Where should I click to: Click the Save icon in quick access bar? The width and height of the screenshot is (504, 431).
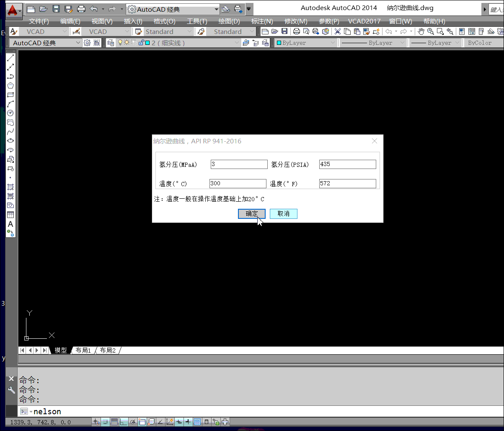pos(56,9)
